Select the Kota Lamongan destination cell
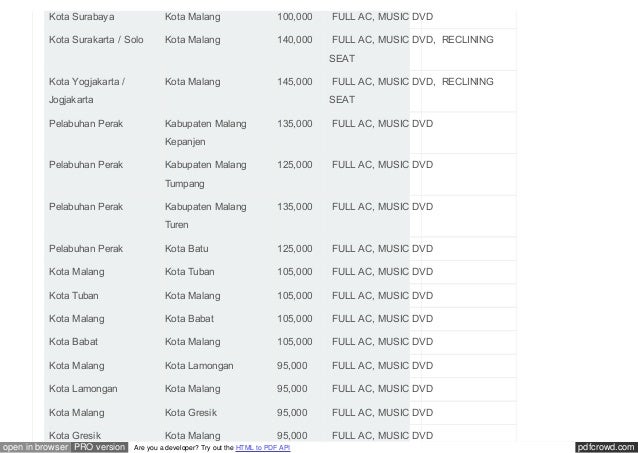 (x=199, y=366)
